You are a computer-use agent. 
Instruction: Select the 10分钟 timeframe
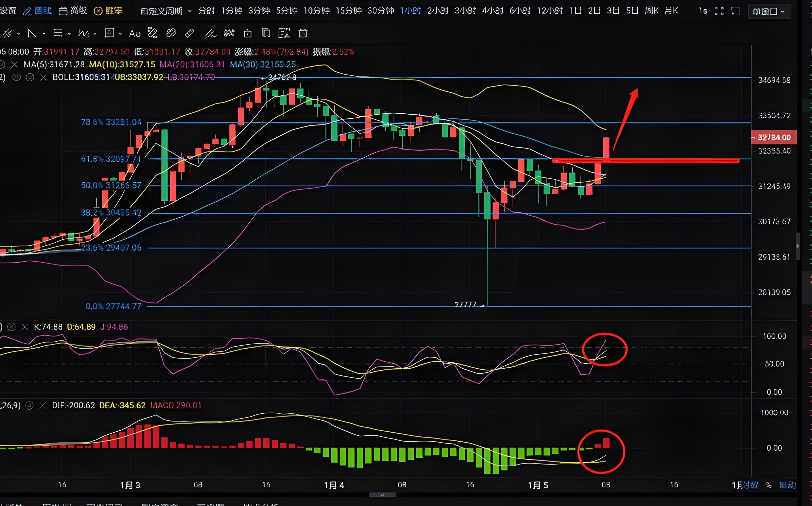[317, 11]
